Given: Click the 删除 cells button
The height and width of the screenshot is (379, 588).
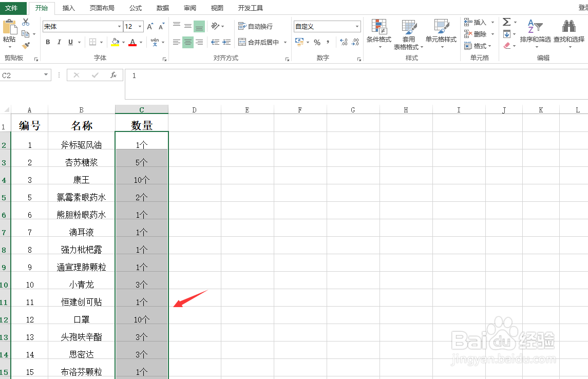Looking at the screenshot, I should tap(475, 34).
